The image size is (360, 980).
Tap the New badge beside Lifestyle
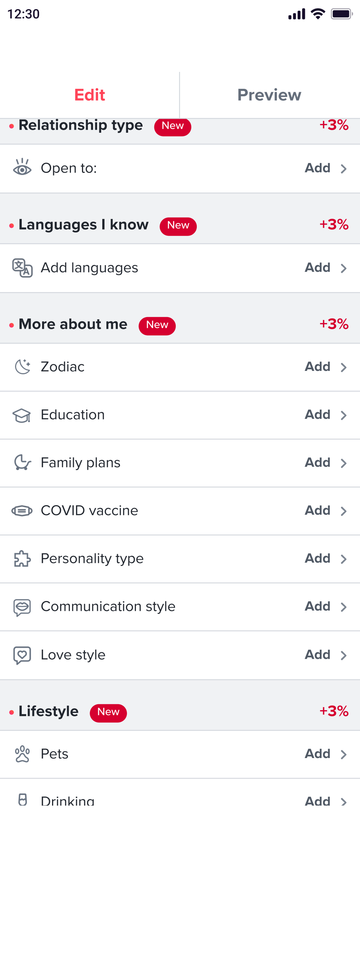click(x=108, y=712)
